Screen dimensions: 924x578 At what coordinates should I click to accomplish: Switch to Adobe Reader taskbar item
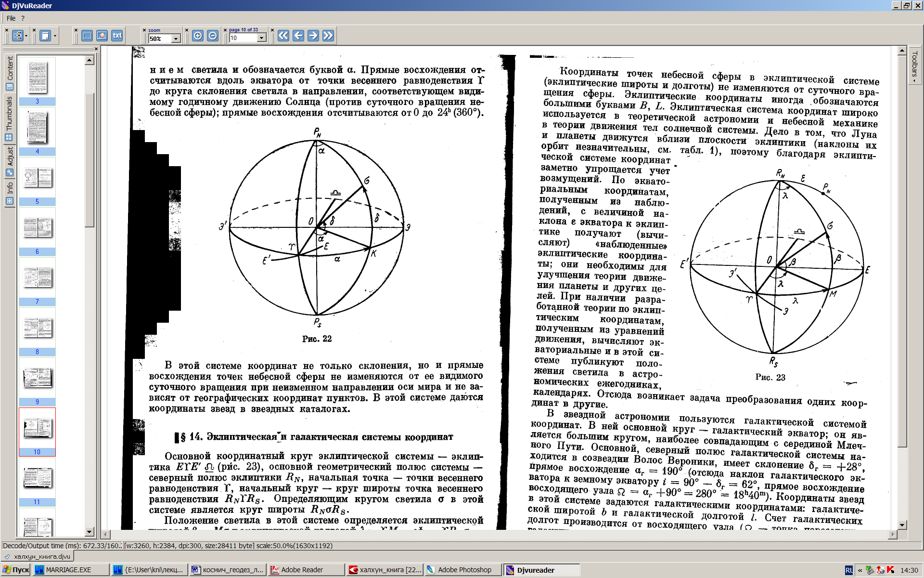[306, 570]
